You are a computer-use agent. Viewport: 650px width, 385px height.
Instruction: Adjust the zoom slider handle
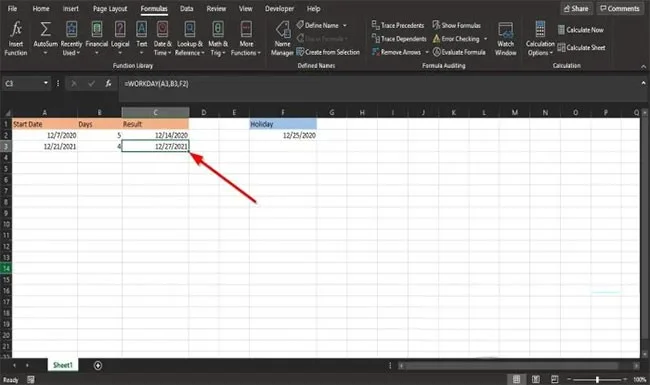(x=597, y=379)
